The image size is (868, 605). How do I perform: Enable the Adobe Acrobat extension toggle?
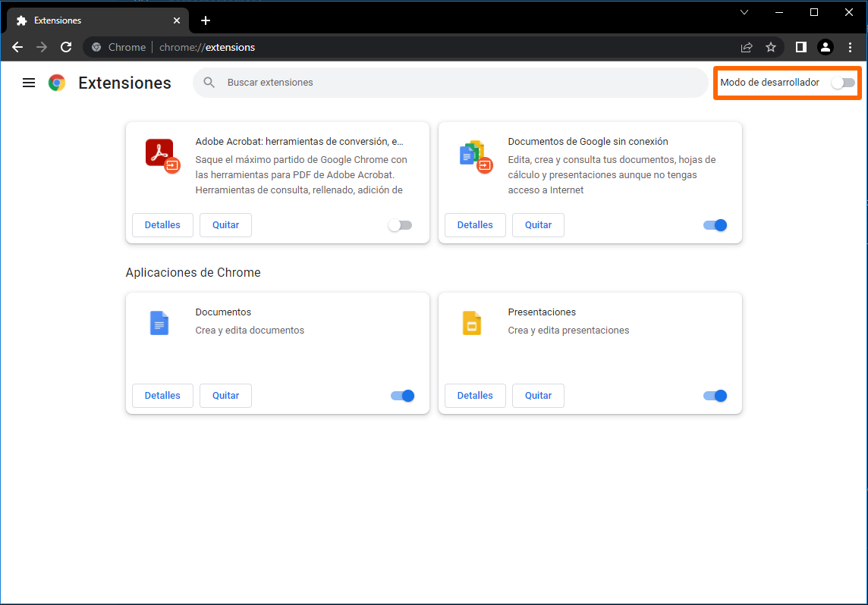[x=400, y=225]
